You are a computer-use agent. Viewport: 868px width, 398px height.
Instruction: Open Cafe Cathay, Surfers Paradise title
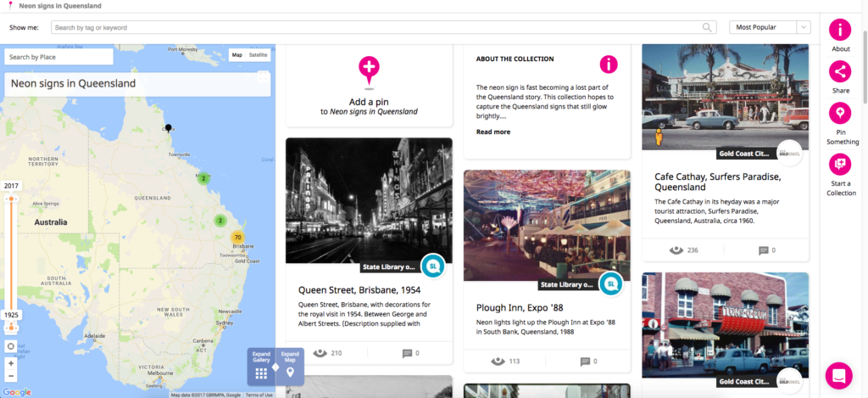point(718,182)
